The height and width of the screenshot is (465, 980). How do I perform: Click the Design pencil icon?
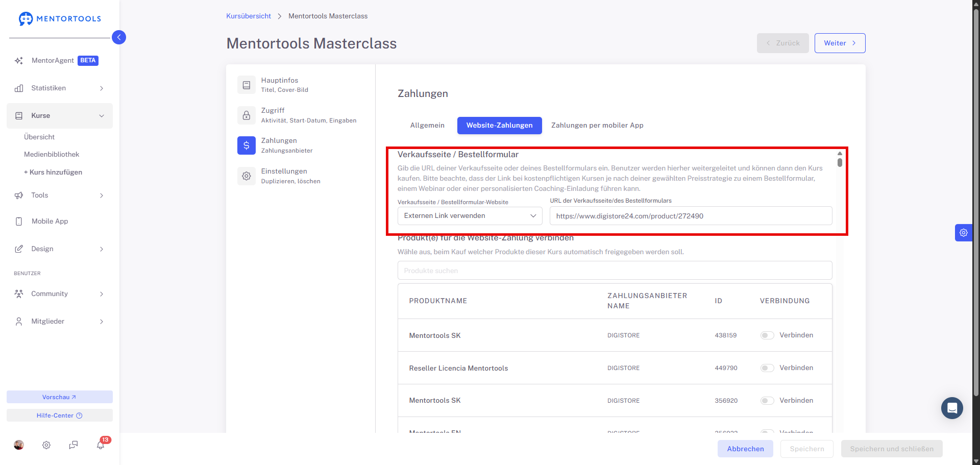point(19,249)
